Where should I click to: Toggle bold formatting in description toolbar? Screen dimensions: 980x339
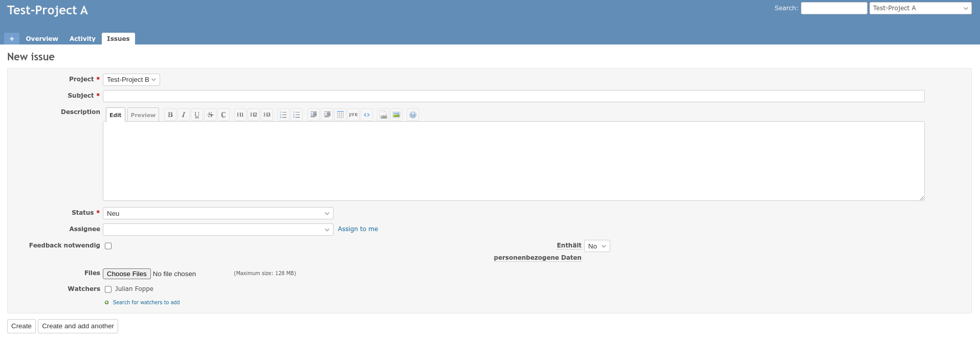coord(170,115)
